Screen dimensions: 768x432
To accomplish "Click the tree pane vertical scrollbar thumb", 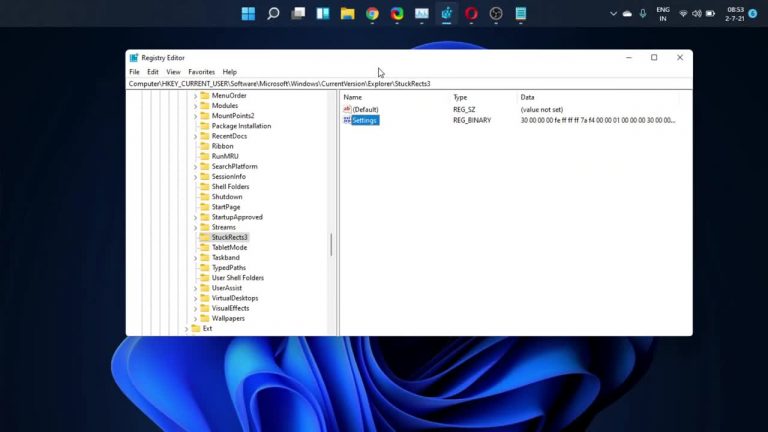I will (x=332, y=244).
